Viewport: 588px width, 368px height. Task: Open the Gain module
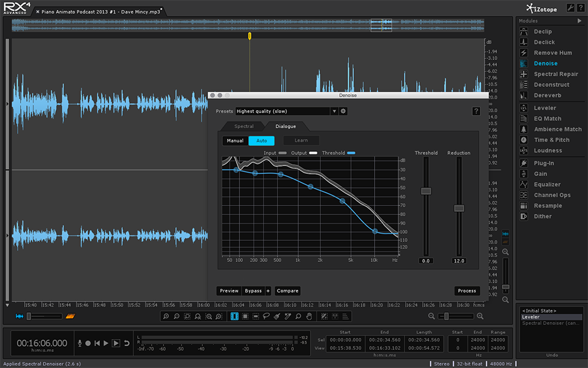coord(540,174)
